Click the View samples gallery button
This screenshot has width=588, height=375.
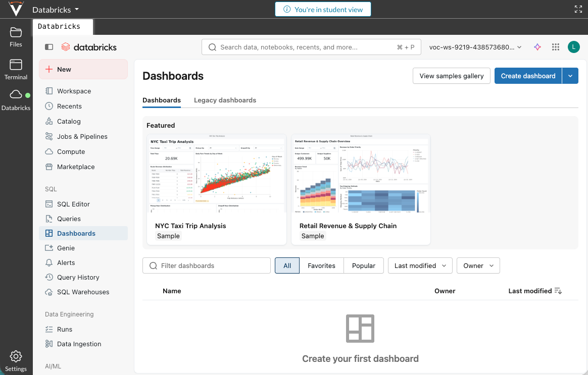pos(451,76)
